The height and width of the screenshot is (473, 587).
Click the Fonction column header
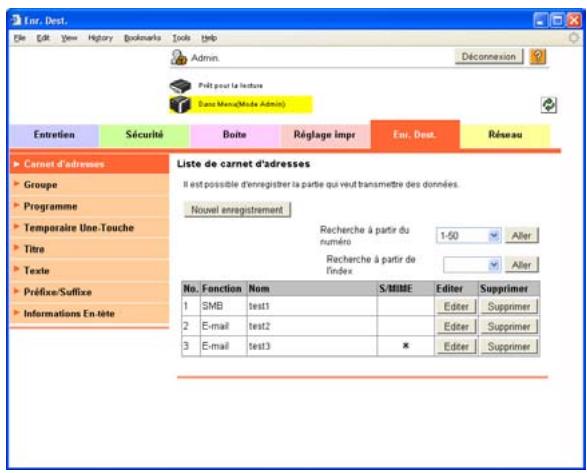[x=223, y=289]
